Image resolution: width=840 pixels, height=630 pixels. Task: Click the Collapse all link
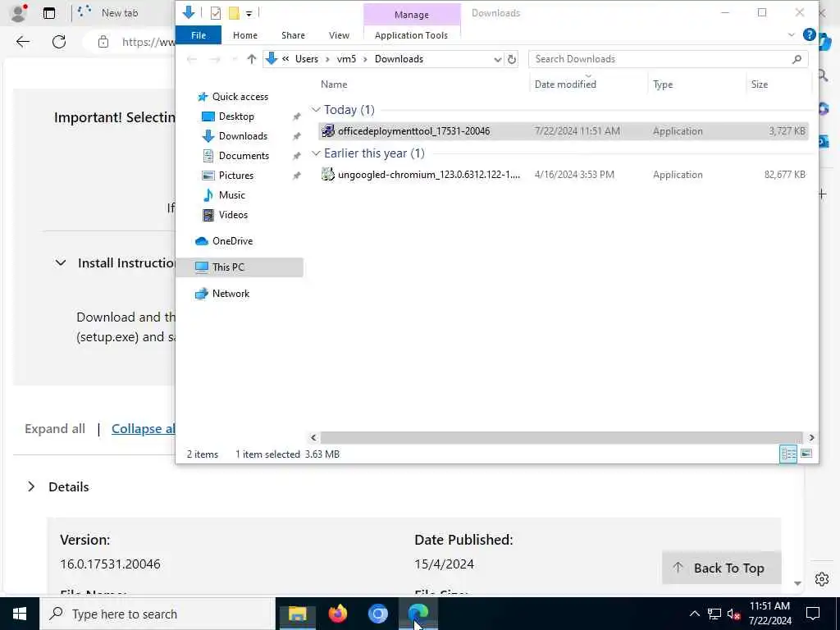tap(143, 429)
